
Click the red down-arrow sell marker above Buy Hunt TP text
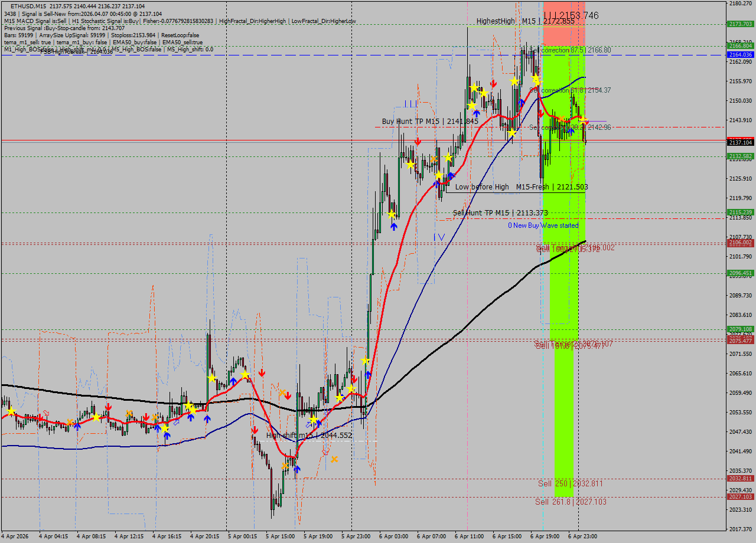(x=418, y=142)
